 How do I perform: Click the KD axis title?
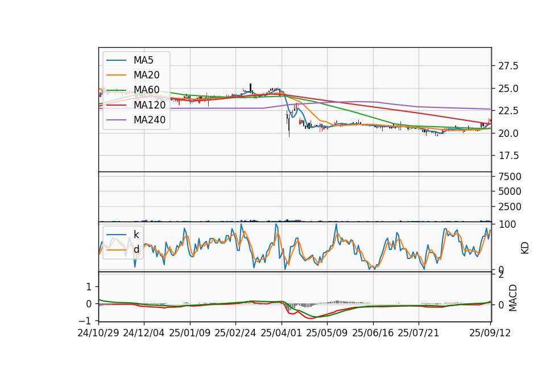point(525,248)
